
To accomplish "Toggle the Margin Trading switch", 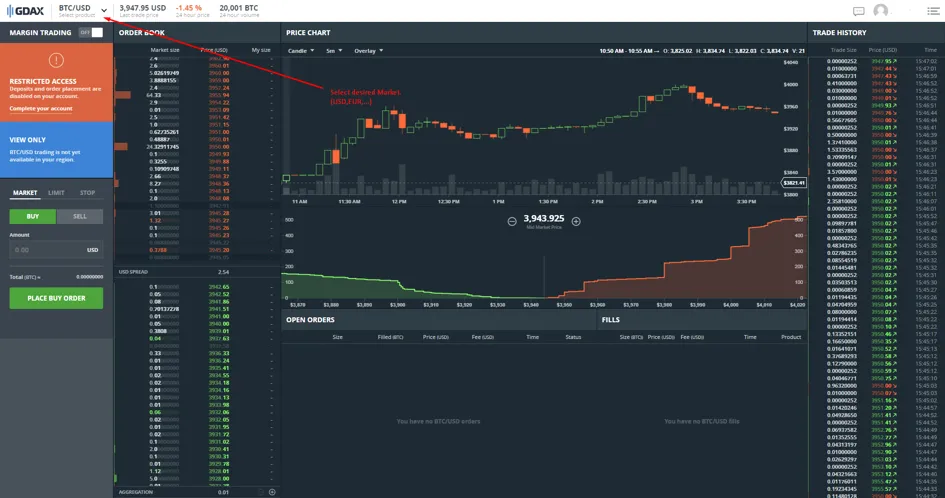I will pyautogui.click(x=91, y=33).
